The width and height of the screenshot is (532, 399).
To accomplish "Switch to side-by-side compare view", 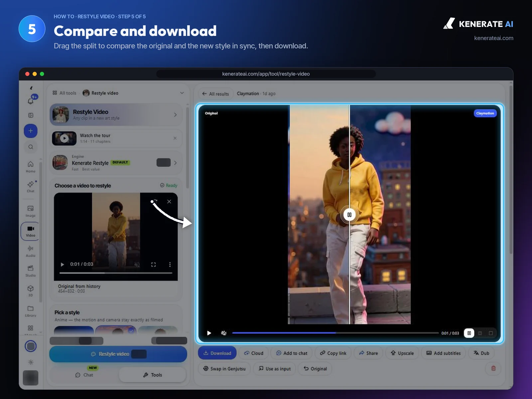I will tap(480, 333).
